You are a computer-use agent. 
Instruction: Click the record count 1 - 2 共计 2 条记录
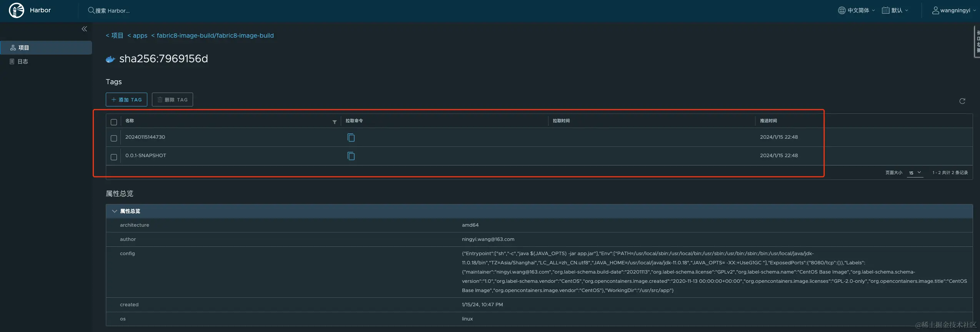[950, 173]
